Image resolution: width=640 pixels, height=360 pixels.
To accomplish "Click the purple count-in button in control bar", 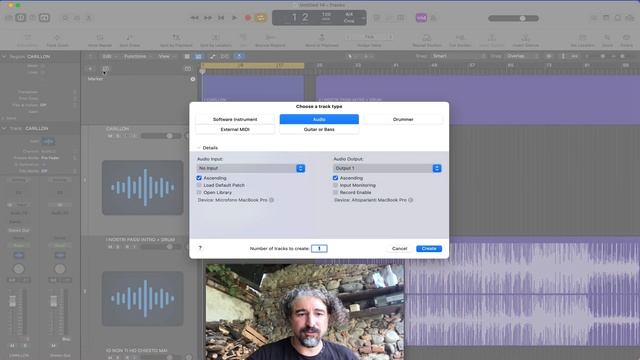I will click(421, 18).
